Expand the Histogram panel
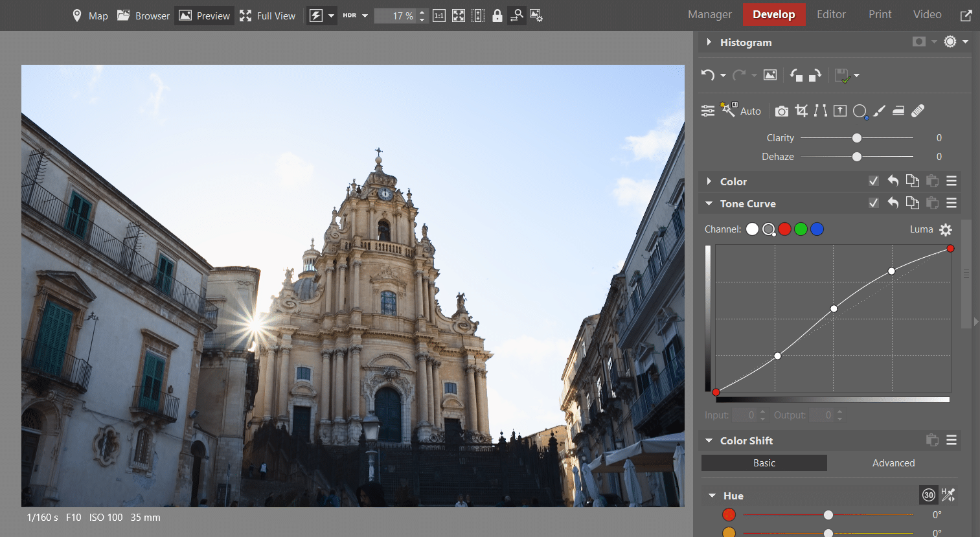980x537 pixels. 709,42
